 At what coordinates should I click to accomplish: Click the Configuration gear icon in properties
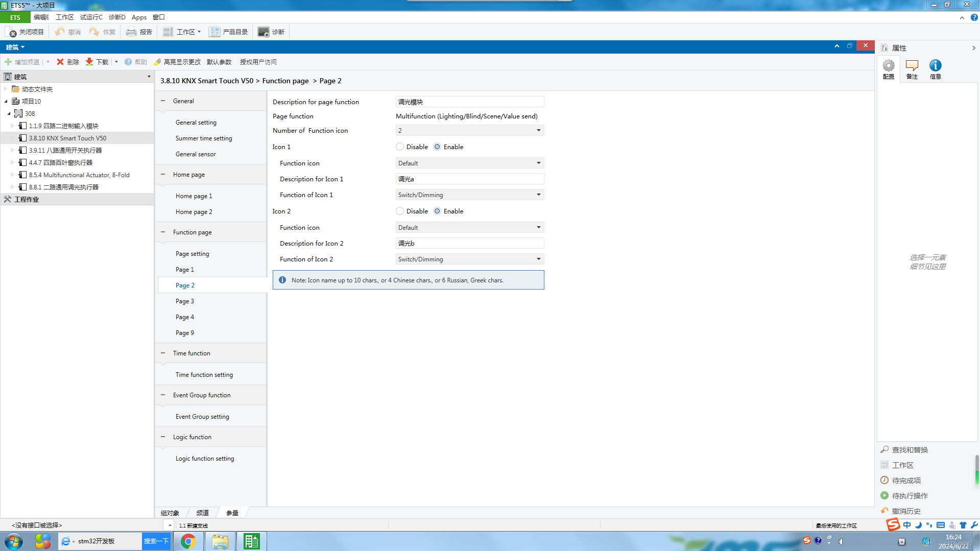point(889,65)
